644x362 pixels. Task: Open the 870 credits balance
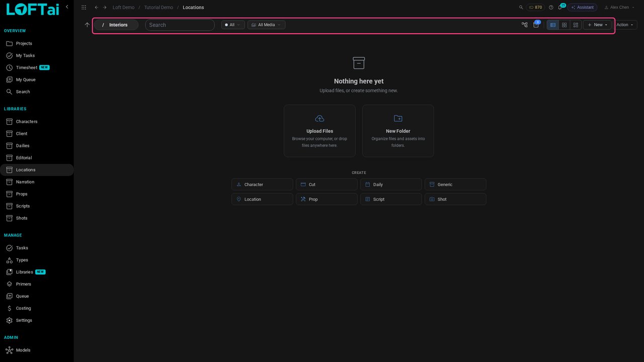(535, 8)
